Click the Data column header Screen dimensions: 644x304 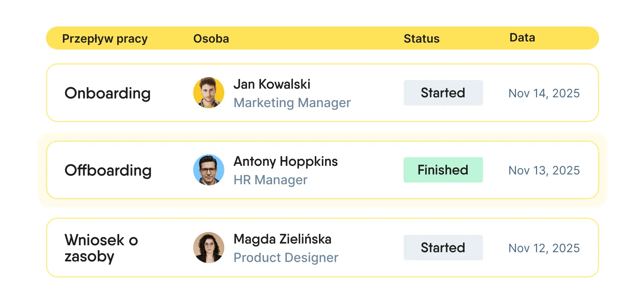click(522, 38)
